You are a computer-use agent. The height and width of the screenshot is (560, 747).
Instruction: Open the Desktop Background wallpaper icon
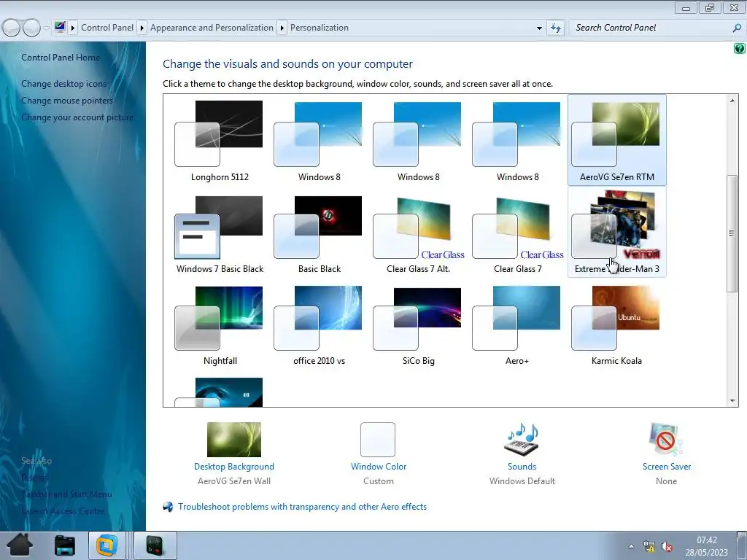tap(234, 440)
